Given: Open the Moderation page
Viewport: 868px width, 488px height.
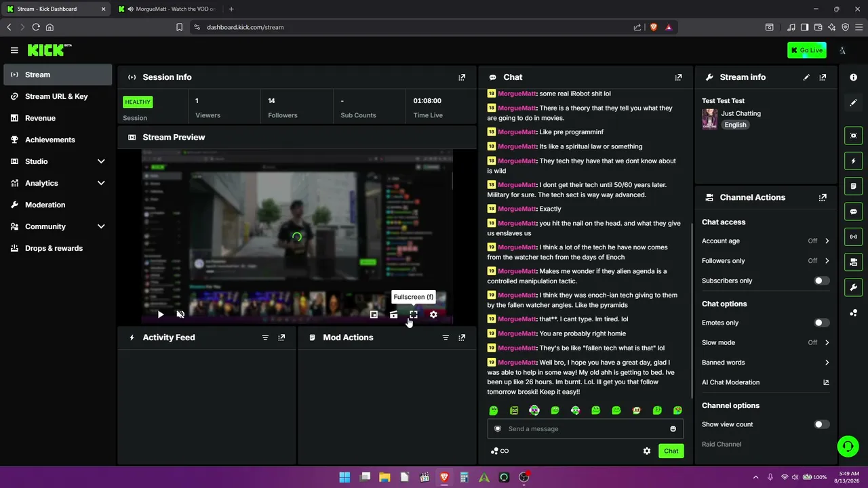Looking at the screenshot, I should coord(58,205).
